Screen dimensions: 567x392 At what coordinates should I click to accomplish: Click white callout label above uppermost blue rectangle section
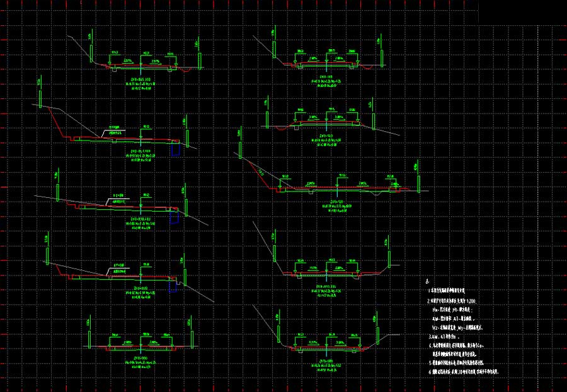point(114,130)
